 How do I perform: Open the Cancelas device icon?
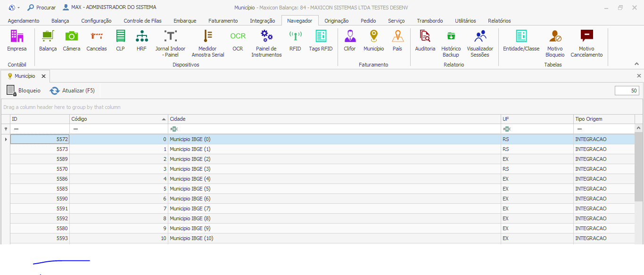click(97, 41)
